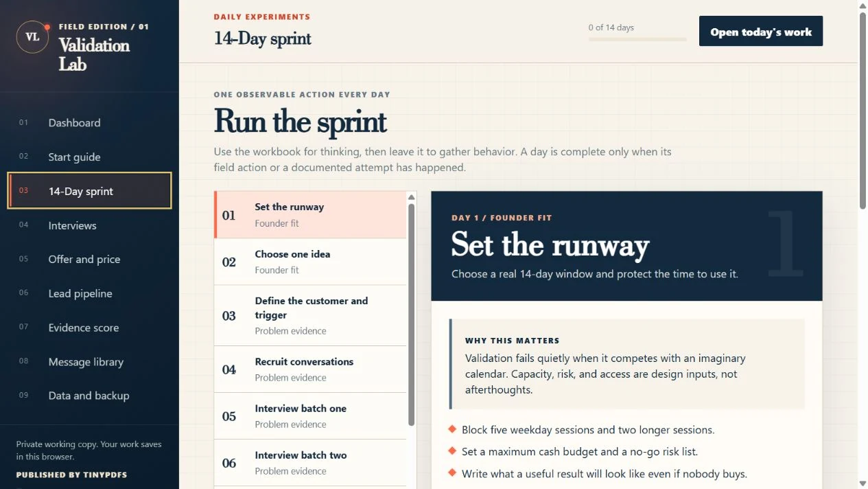Open the Dashboard section
The height and width of the screenshot is (489, 868).
click(89, 123)
